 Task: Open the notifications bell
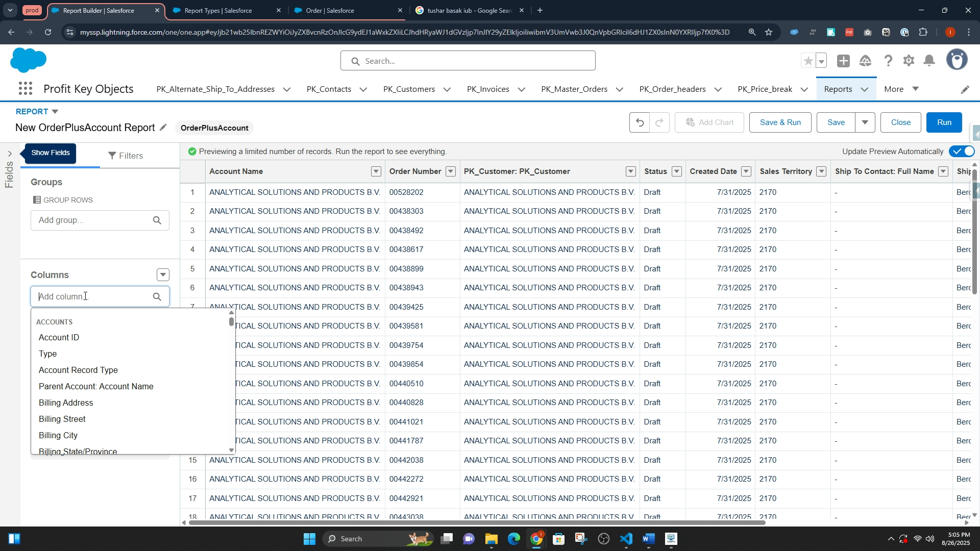[930, 61]
